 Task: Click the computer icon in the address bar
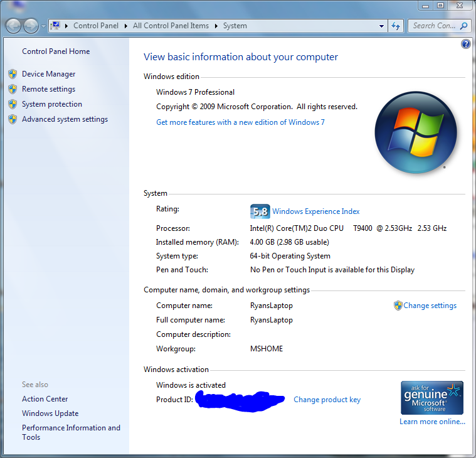pos(55,26)
